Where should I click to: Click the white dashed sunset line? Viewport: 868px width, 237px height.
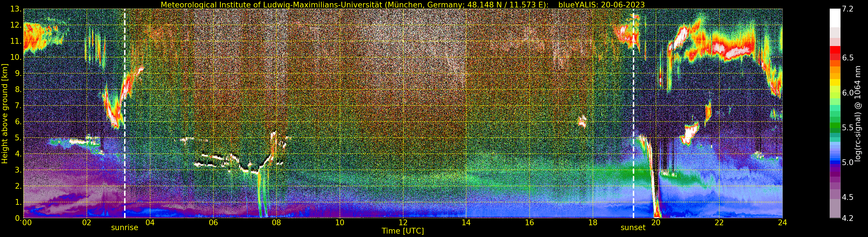[x=633, y=113]
